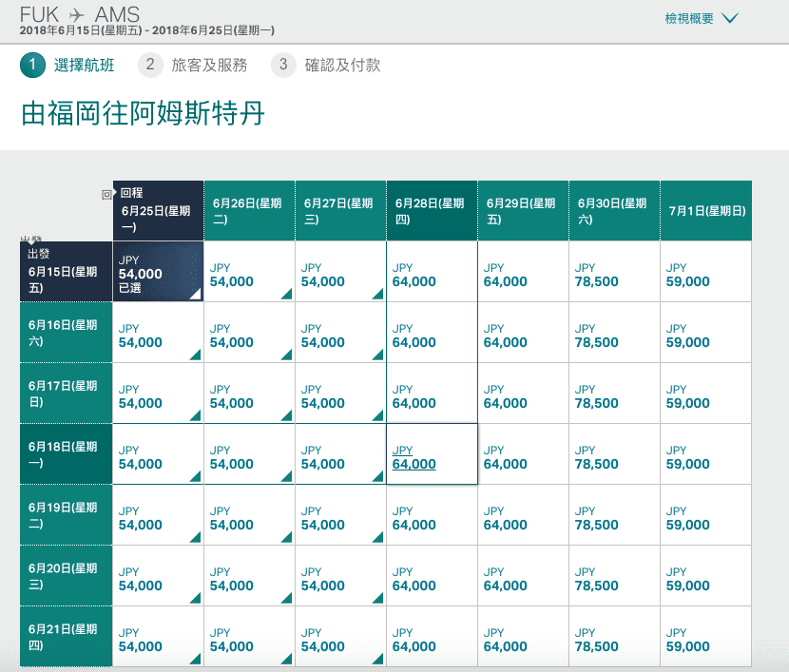
Task: Select return column header 6月27日(星期三)
Action: coord(340,211)
